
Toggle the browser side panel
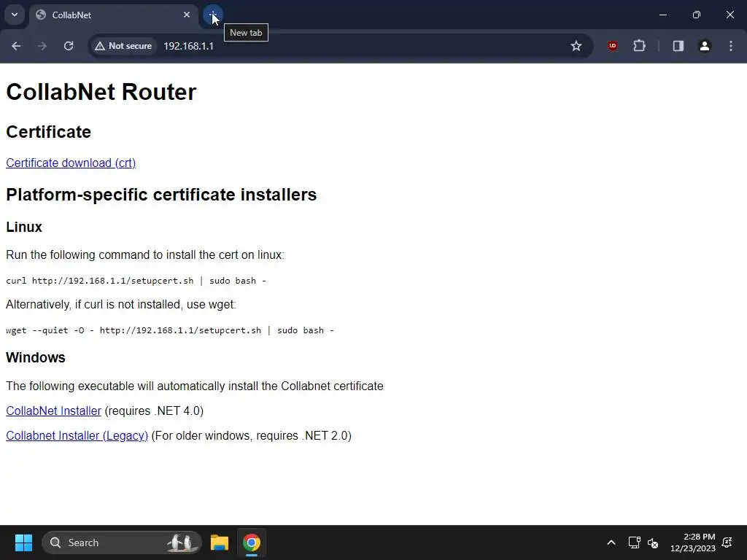pyautogui.click(x=678, y=46)
